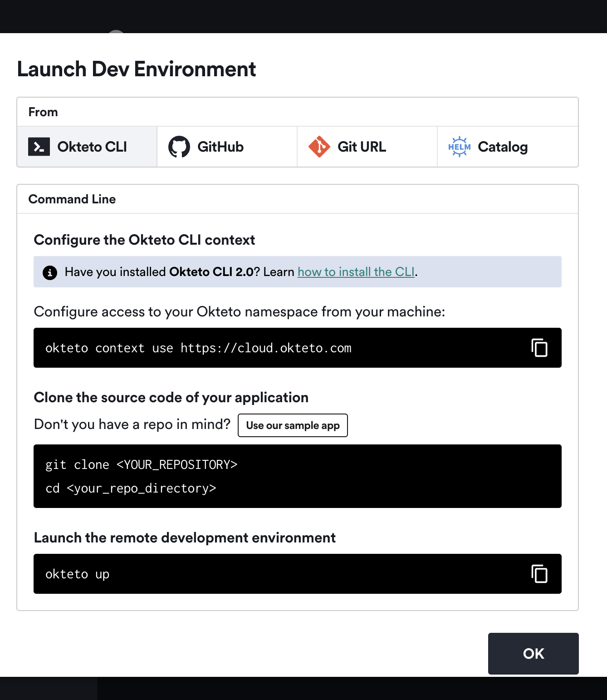This screenshot has height=700, width=607.
Task: Open the Catalog tab
Action: tap(508, 147)
